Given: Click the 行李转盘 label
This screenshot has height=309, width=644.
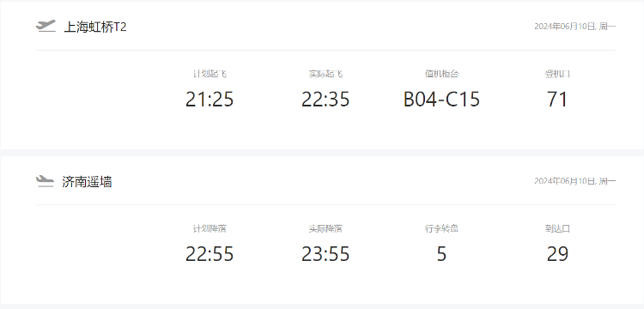Looking at the screenshot, I should coord(441,228).
